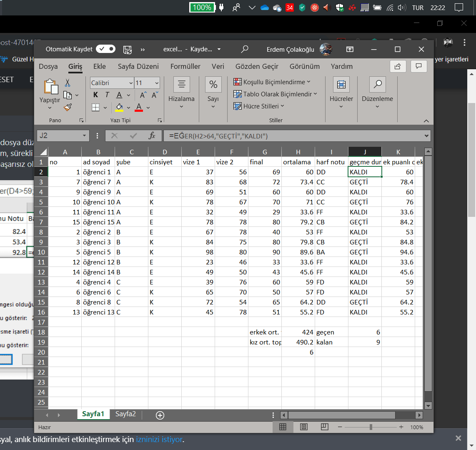This screenshot has height=450, width=476.
Task: Apply underline with the A button
Action: coord(119,95)
